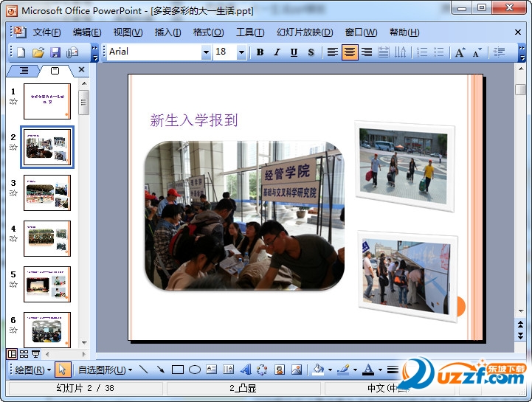Open the 绘图(R) drawing menu
532x402 pixels.
click(32, 370)
